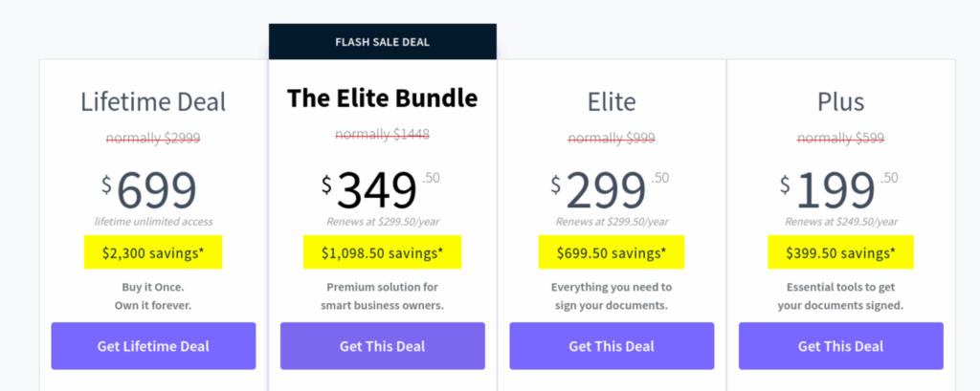Click the $2,300 savings yellow badge
This screenshot has height=391, width=980.
click(153, 252)
